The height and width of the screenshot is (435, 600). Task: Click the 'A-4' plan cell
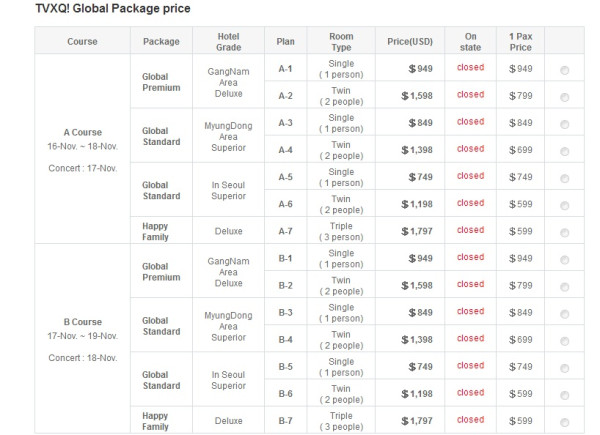285,150
